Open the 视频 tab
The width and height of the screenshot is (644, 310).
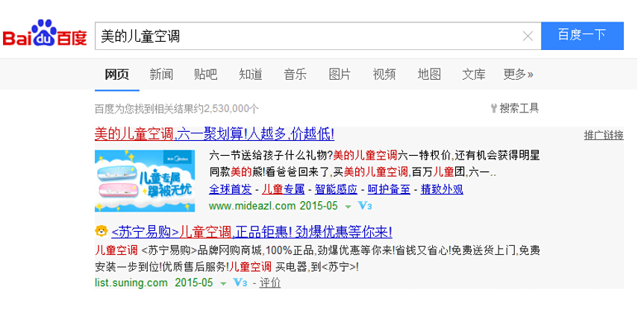pos(384,75)
